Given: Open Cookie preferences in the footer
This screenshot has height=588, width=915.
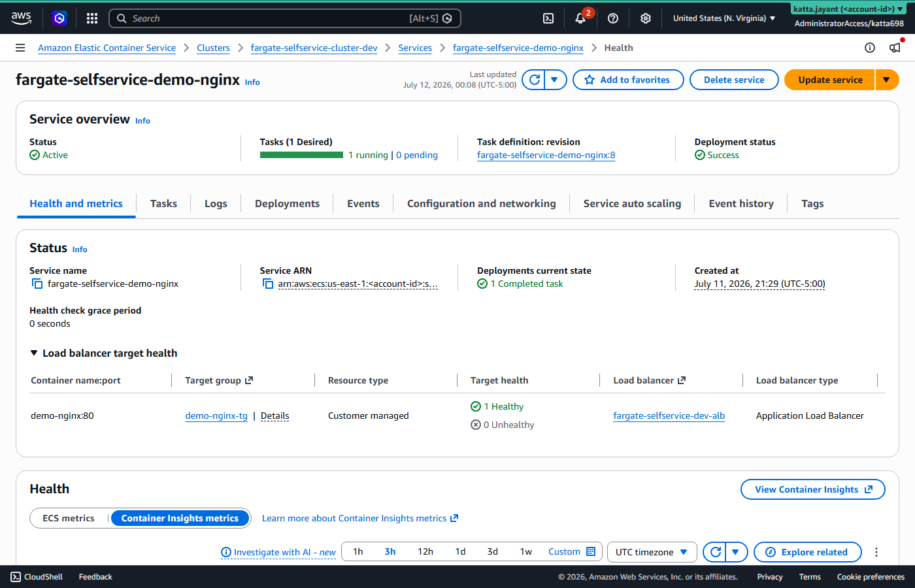Looking at the screenshot, I should click(x=871, y=577).
